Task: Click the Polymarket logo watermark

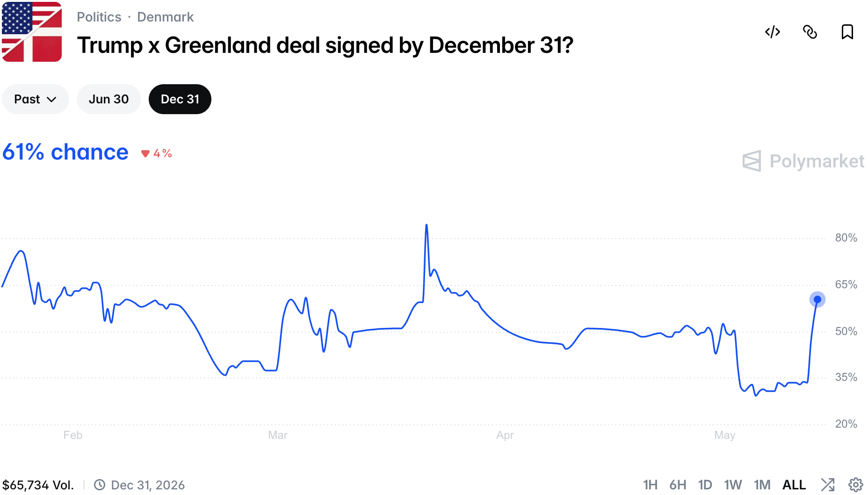Action: [x=803, y=161]
